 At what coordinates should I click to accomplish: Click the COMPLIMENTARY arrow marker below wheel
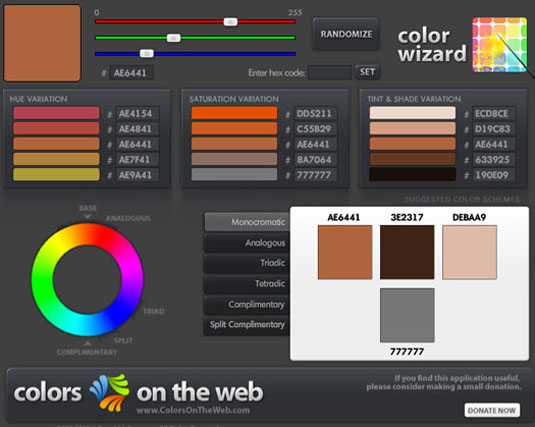click(87, 343)
